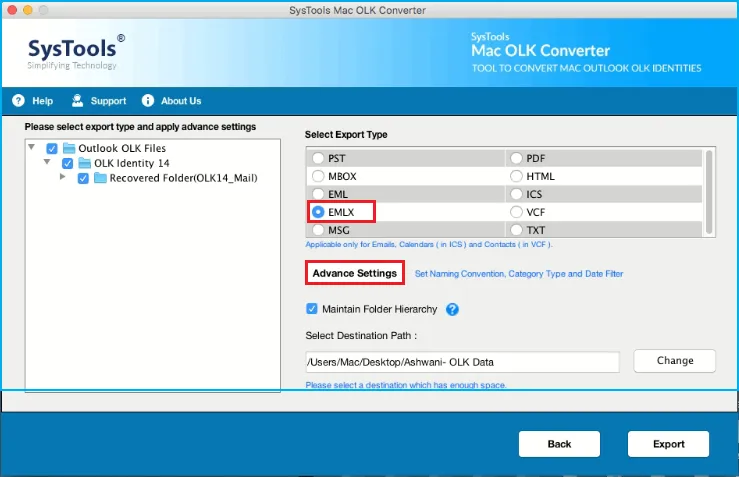Open the Help menu item
739x477 pixels.
tap(42, 101)
